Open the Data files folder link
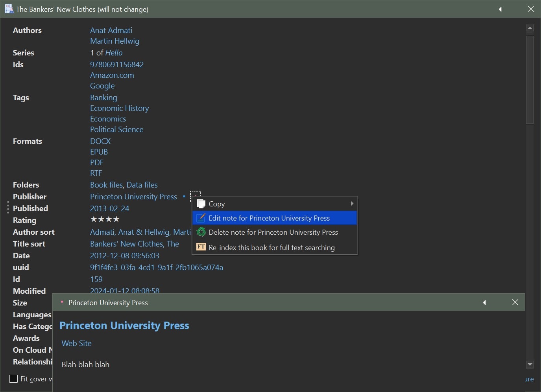This screenshot has height=392, width=541. pyautogui.click(x=142, y=185)
